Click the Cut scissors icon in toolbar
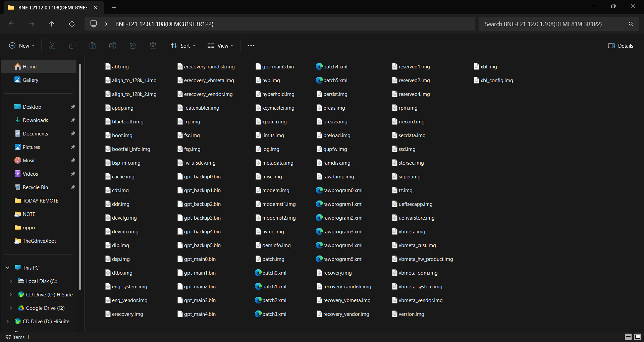 pos(52,46)
